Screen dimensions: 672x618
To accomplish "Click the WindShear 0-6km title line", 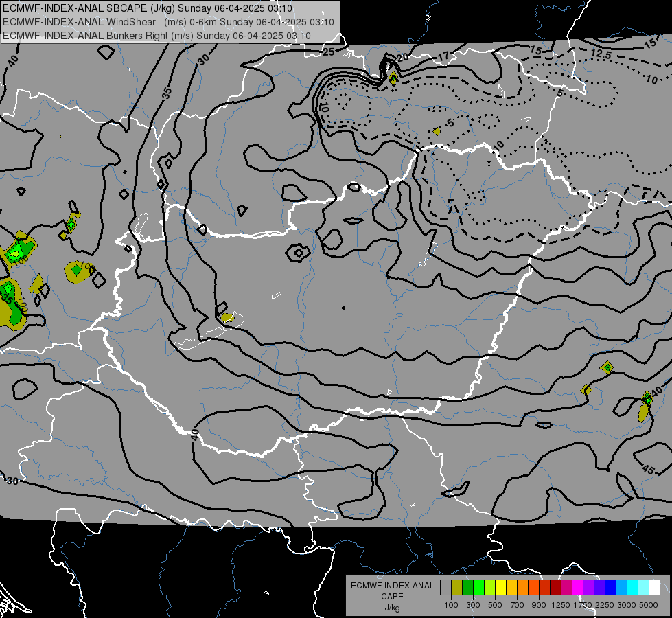I will coord(168,22).
